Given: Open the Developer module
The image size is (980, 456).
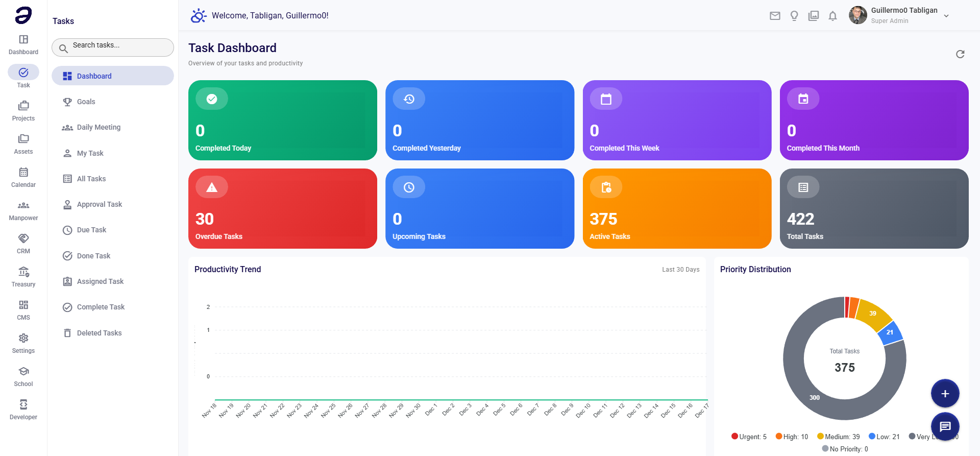Looking at the screenshot, I should tap(23, 410).
